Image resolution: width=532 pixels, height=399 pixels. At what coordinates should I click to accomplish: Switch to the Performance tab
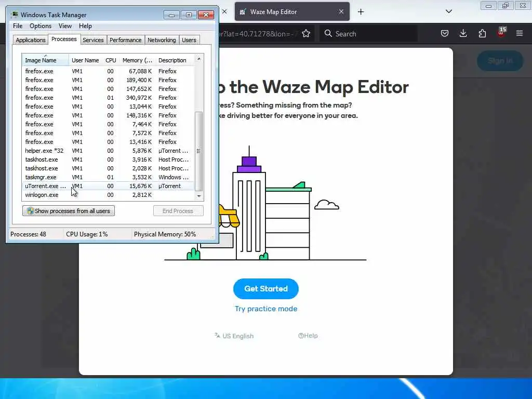click(x=125, y=40)
